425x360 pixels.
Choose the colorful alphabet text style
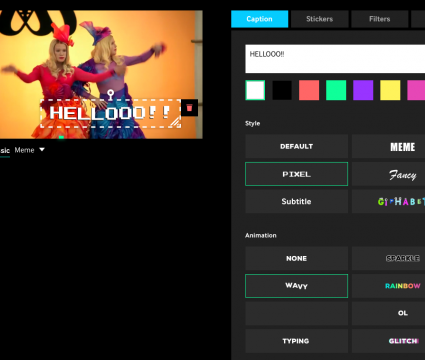point(388,201)
